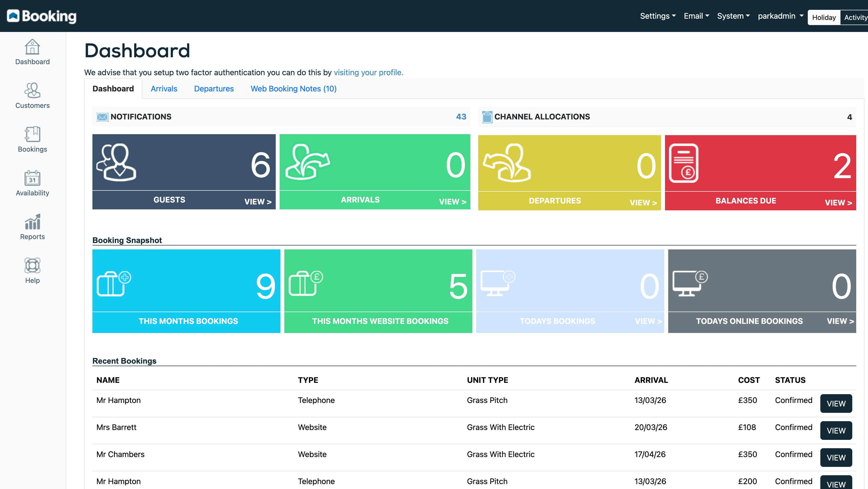View the Mrs Barrett booking
Screen dimensions: 868x489
[836, 430]
